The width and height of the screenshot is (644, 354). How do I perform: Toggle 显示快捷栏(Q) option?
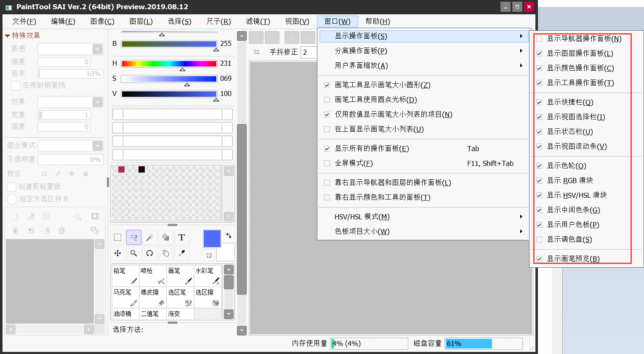[x=539, y=102]
